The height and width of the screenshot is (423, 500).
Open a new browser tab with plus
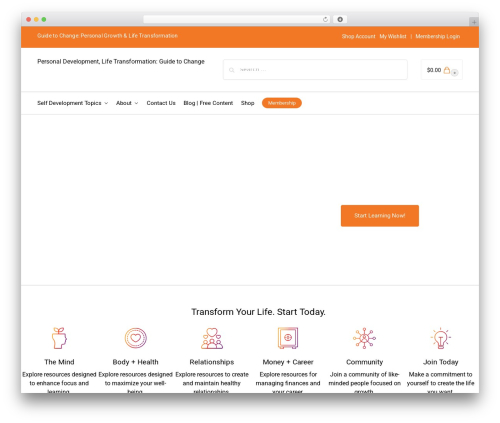(474, 22)
